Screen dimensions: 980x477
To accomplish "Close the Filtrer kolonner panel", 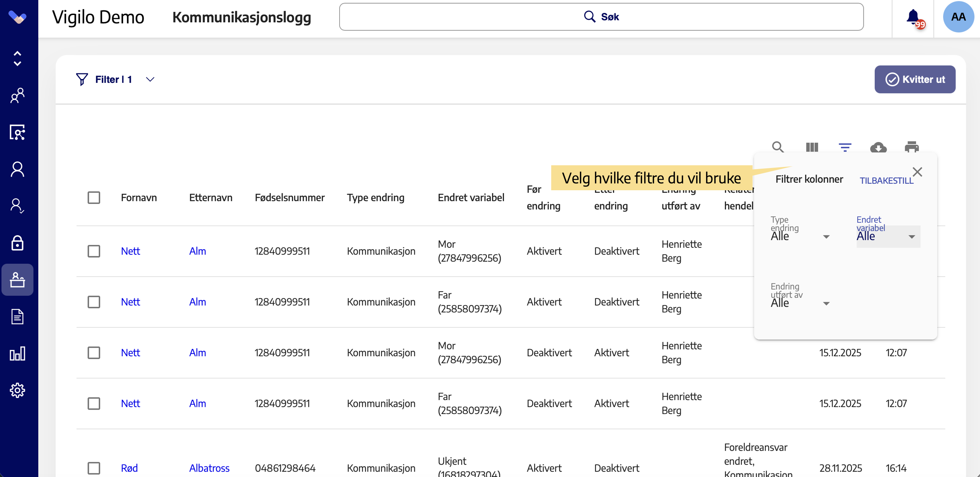I will coord(918,172).
